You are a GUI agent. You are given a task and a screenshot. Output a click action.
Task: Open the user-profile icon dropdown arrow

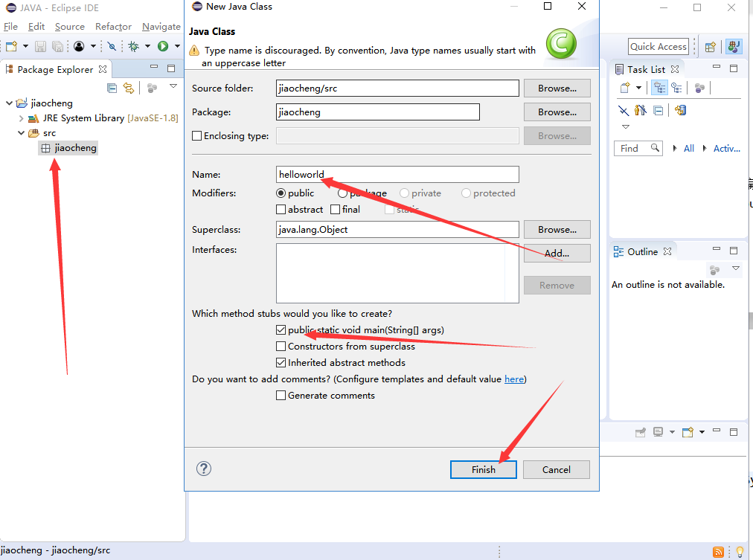coord(93,46)
